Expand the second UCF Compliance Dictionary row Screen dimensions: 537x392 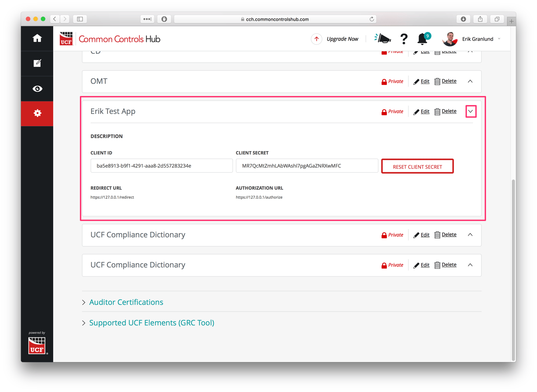coord(470,265)
